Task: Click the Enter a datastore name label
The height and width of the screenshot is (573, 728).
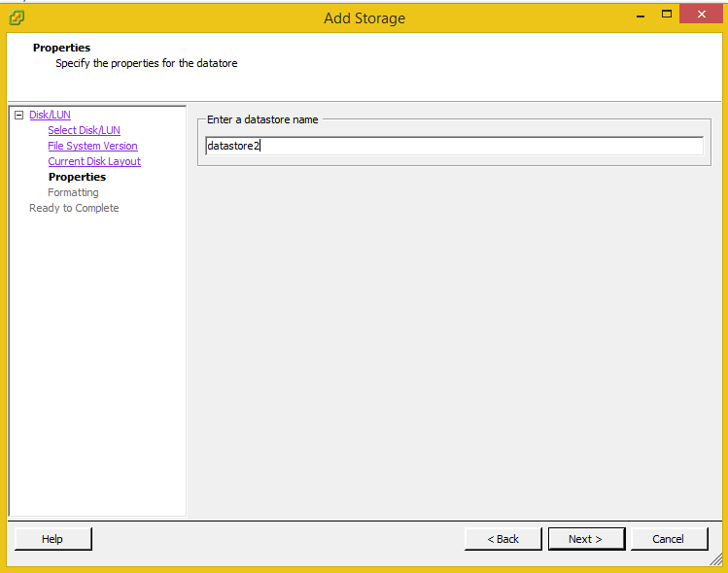Action: [262, 119]
